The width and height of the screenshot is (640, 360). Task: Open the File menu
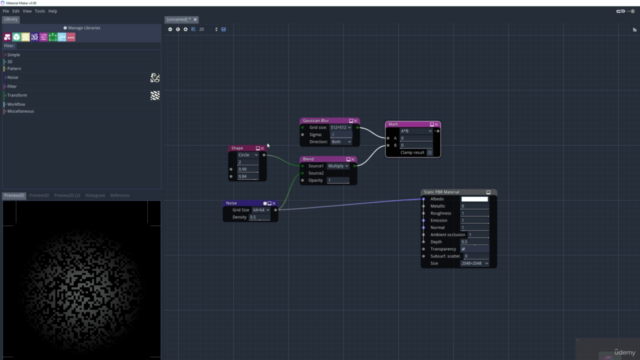coord(6,11)
